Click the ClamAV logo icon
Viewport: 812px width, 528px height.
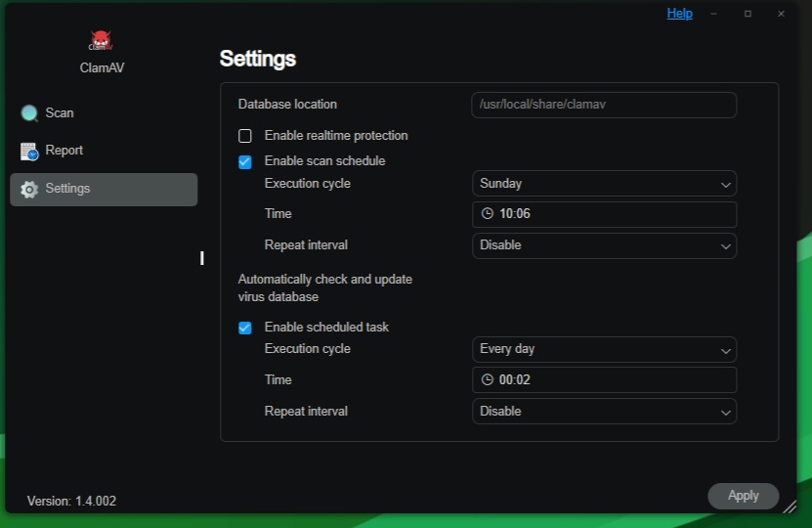click(x=101, y=40)
